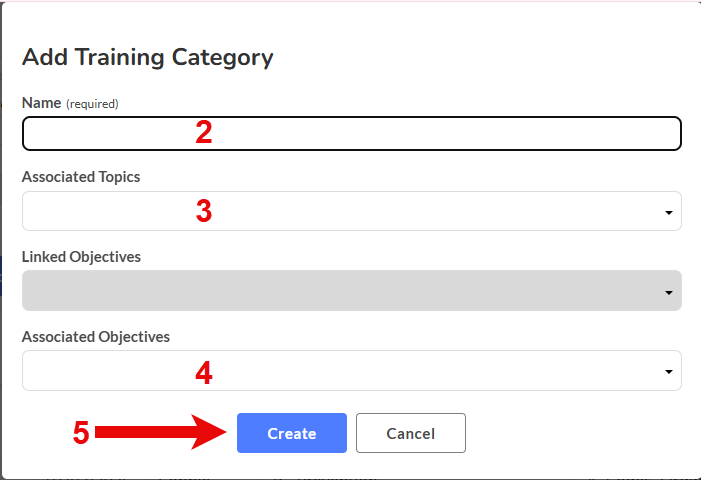Cancel adding the training category
The height and width of the screenshot is (480, 701).
pyautogui.click(x=411, y=433)
